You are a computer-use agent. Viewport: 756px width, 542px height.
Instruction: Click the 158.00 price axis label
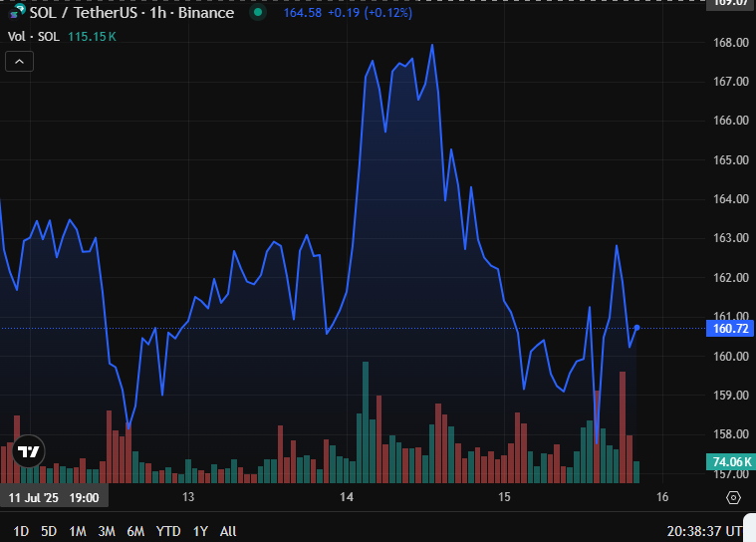tap(731, 434)
